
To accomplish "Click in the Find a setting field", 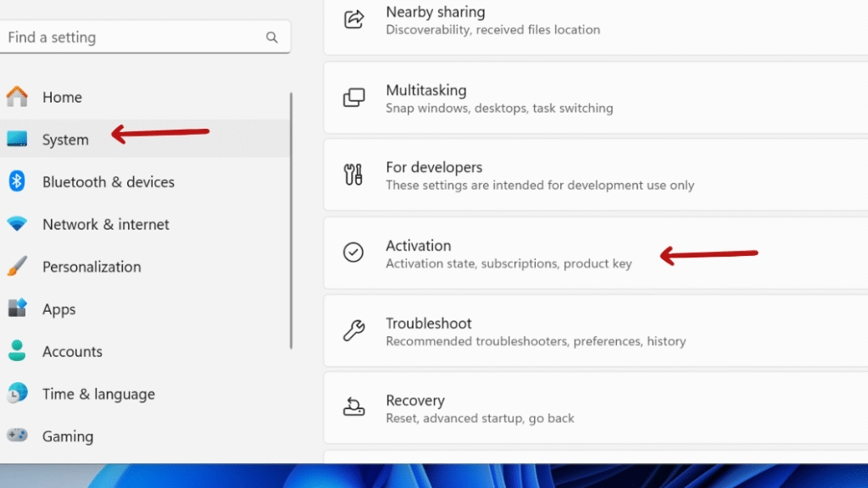I will 145,37.
